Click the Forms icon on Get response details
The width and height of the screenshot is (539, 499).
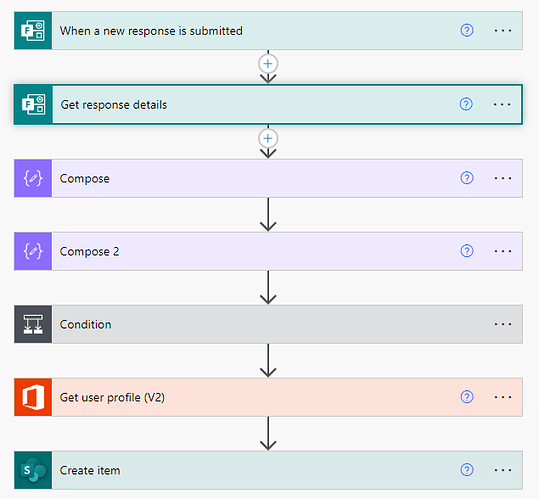[x=33, y=104]
